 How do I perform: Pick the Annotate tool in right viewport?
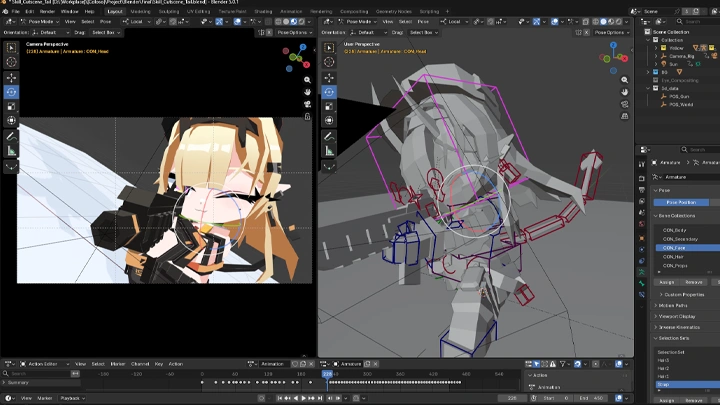(x=329, y=136)
